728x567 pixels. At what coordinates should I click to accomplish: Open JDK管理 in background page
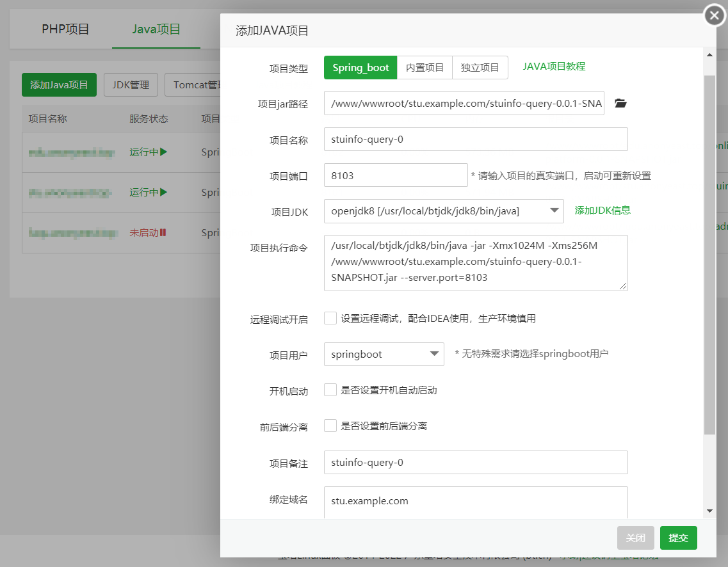pyautogui.click(x=131, y=85)
